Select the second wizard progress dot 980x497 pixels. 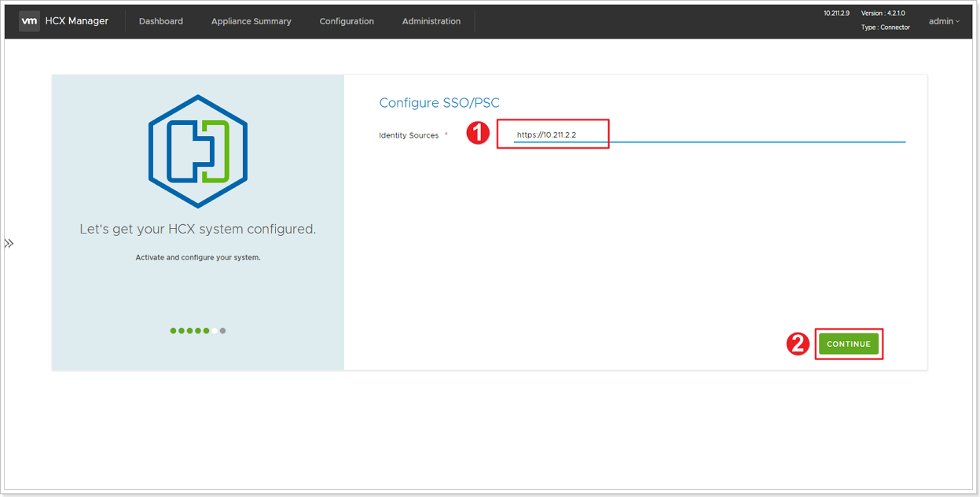182,330
